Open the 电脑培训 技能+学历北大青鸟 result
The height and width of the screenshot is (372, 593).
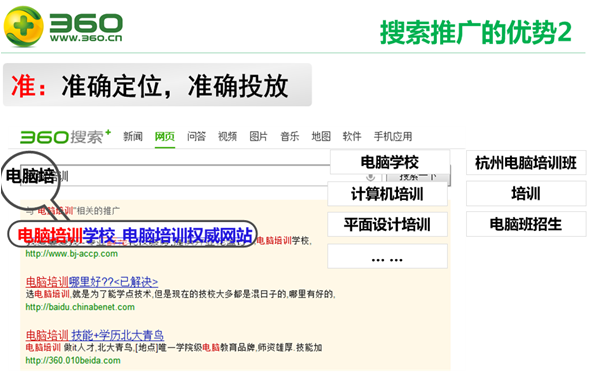95,335
